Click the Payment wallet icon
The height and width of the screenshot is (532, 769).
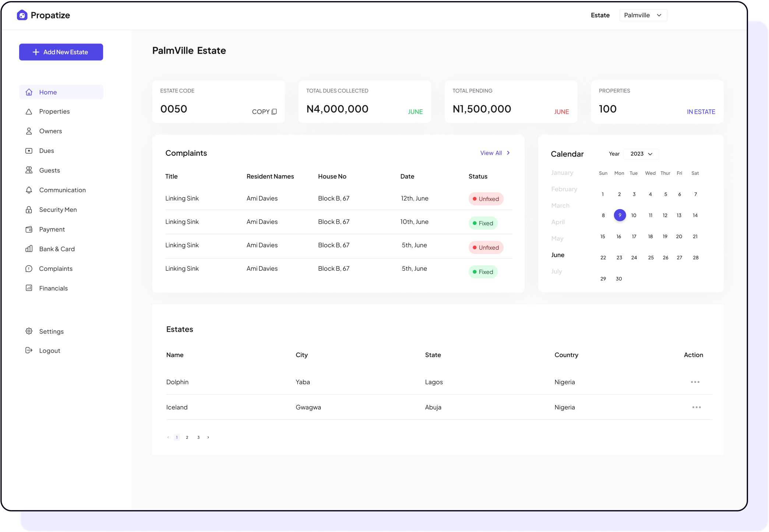tap(29, 229)
